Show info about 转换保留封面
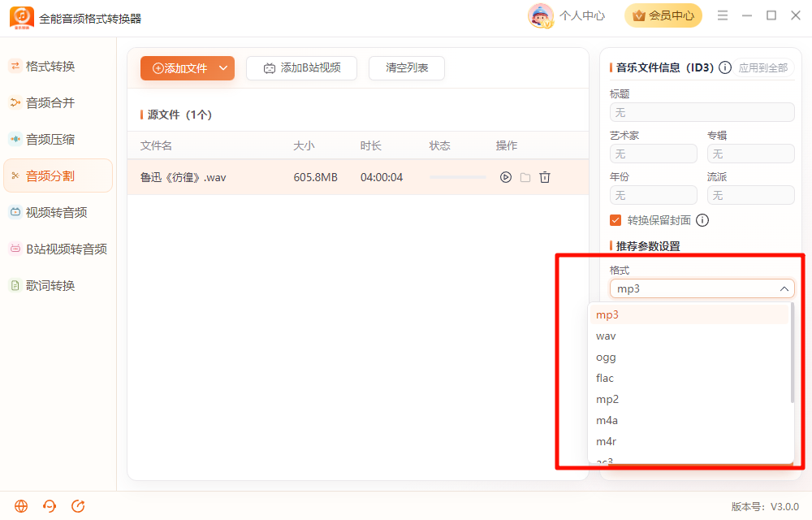 point(702,220)
